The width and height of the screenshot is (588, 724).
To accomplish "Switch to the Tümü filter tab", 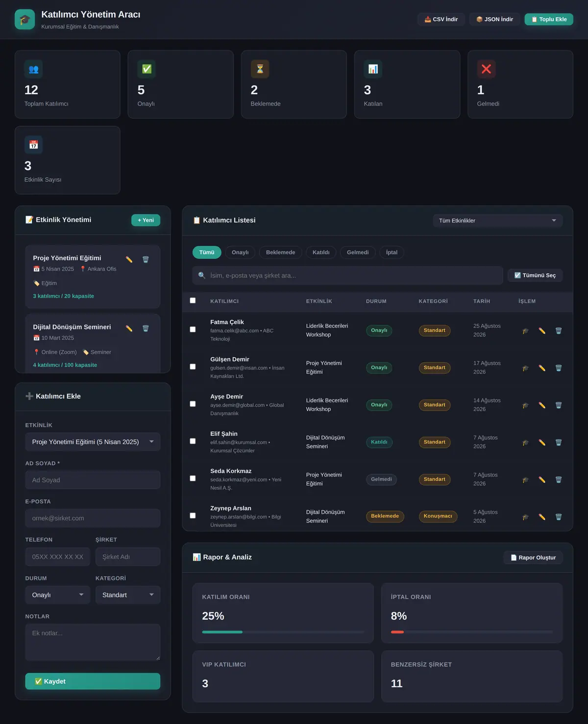I will click(207, 252).
